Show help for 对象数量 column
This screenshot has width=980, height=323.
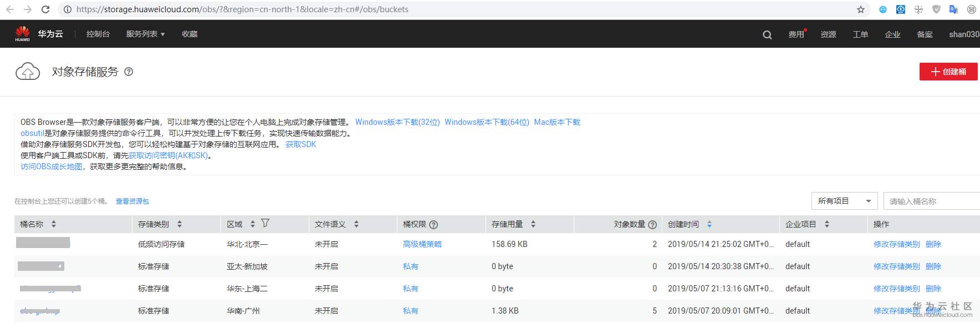(x=652, y=225)
